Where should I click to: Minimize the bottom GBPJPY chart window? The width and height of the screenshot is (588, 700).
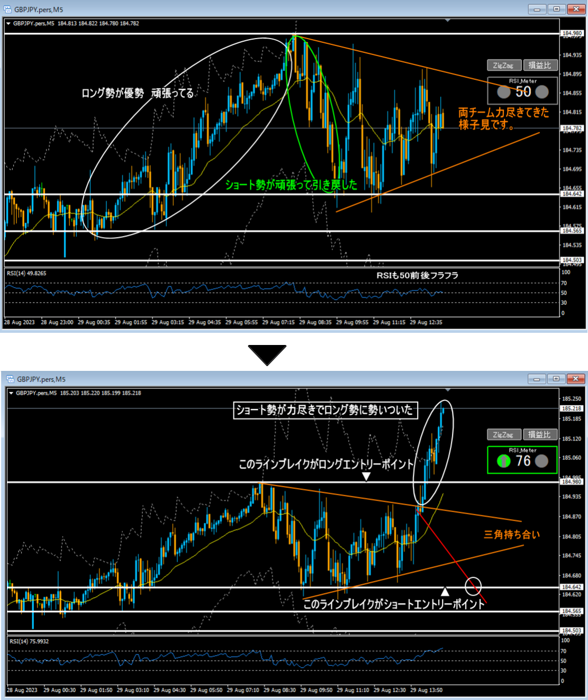[537, 379]
